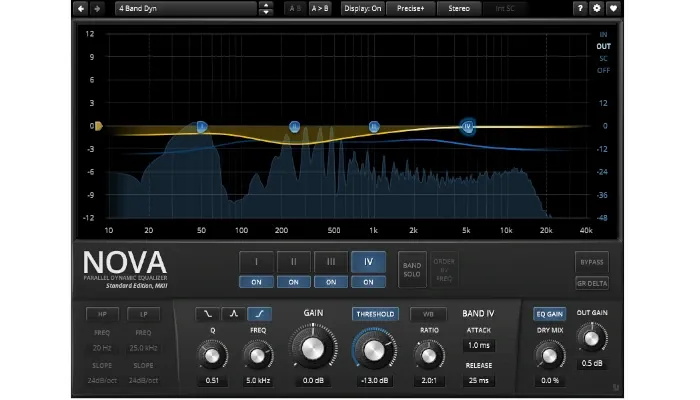Toggle band I ON button
The width and height of the screenshot is (700, 400).
point(256,282)
